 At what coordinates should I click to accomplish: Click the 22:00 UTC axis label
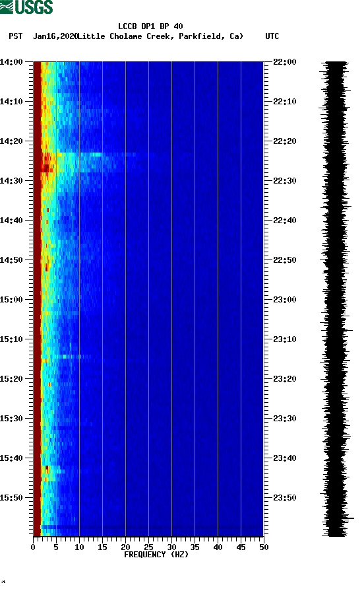[285, 62]
